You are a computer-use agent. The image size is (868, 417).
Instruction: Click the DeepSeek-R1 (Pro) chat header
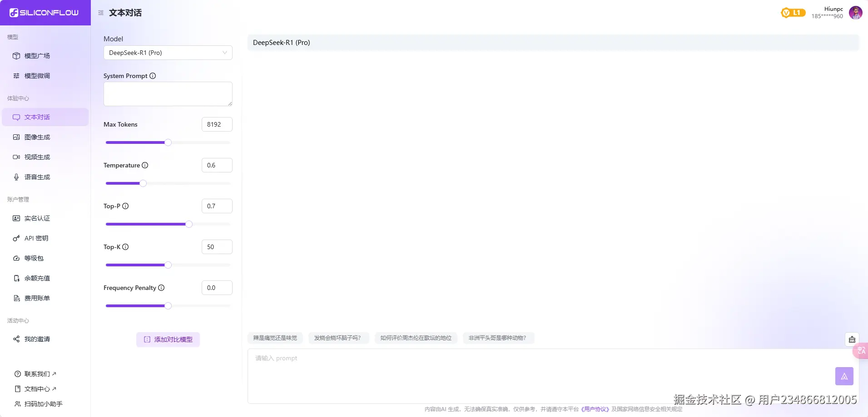pos(553,43)
